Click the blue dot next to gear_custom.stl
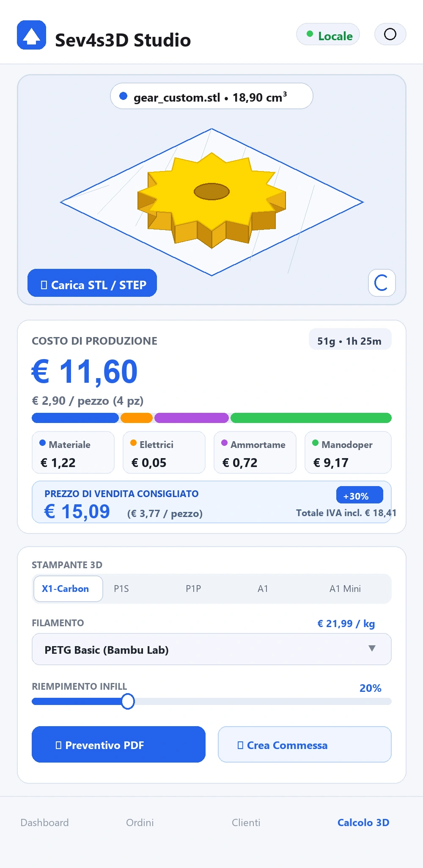423x868 pixels. (x=124, y=96)
